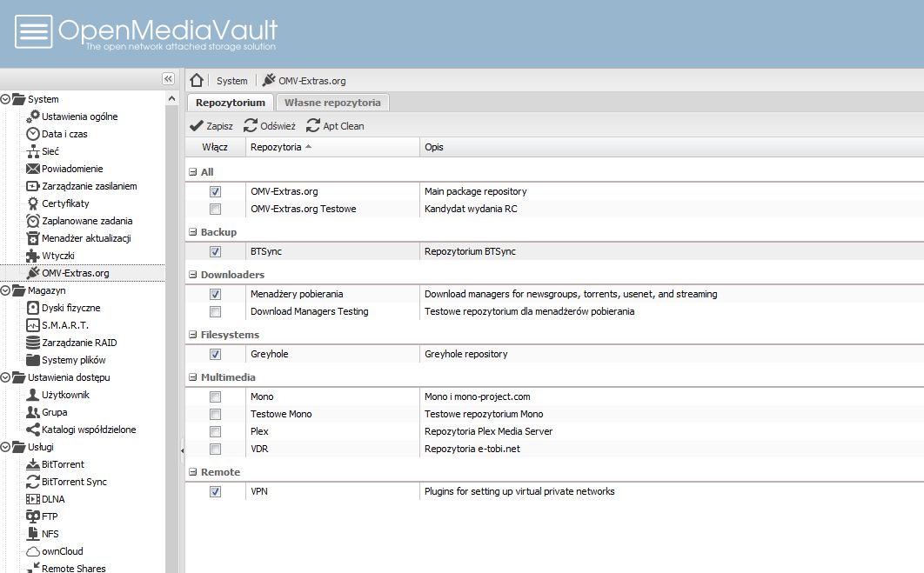The width and height of the screenshot is (924, 573).
Task: Toggle the BTSync repository checkbox
Action: 215,251
